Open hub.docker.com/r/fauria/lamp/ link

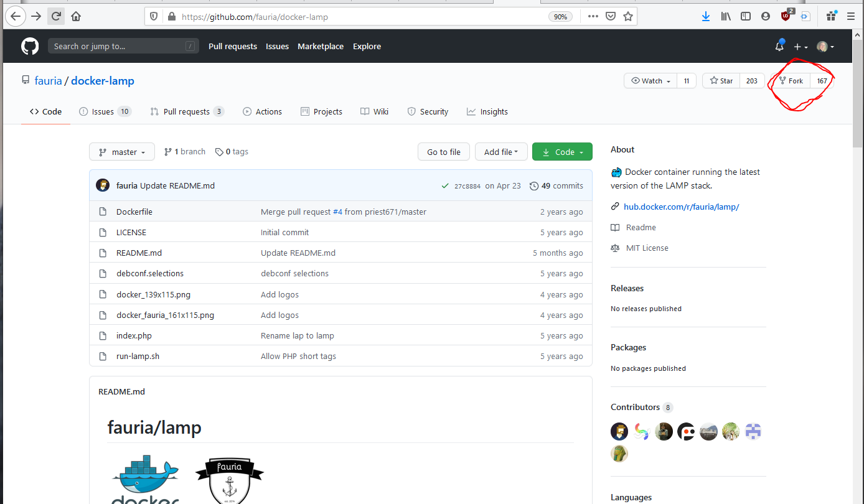pos(681,207)
